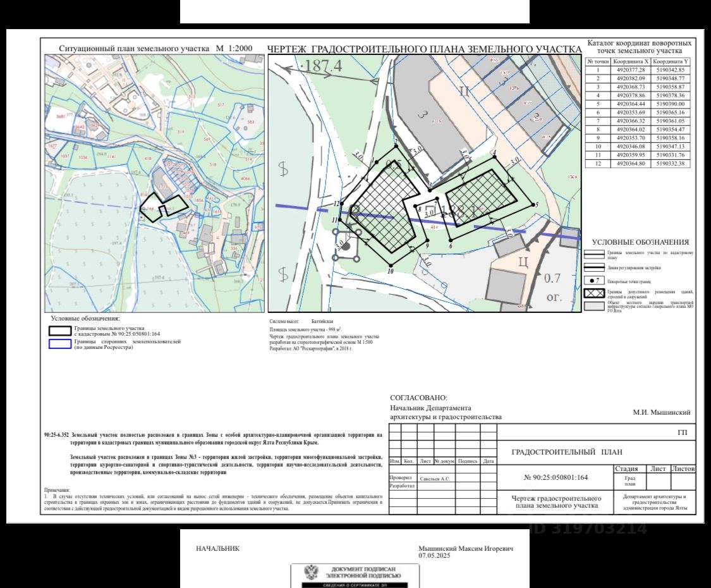The height and width of the screenshot is (588, 711).
Task: Select Y value 5190348.77 for point 2
Action: [671, 78]
